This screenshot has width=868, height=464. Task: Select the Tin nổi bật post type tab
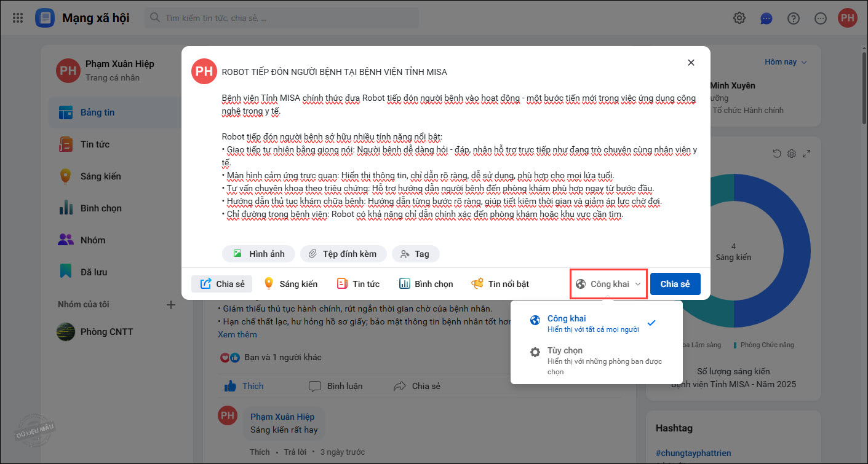tap(500, 284)
